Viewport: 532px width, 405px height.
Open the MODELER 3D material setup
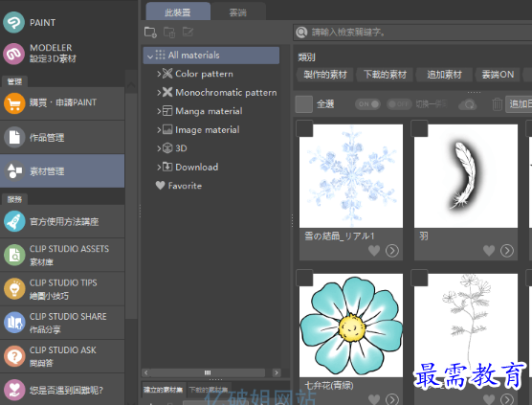point(14,54)
